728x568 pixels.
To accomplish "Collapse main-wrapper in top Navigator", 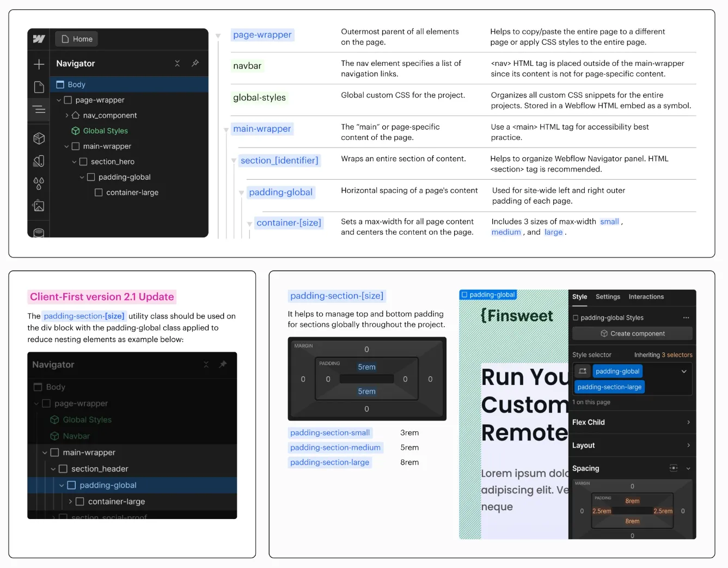I will [x=66, y=146].
